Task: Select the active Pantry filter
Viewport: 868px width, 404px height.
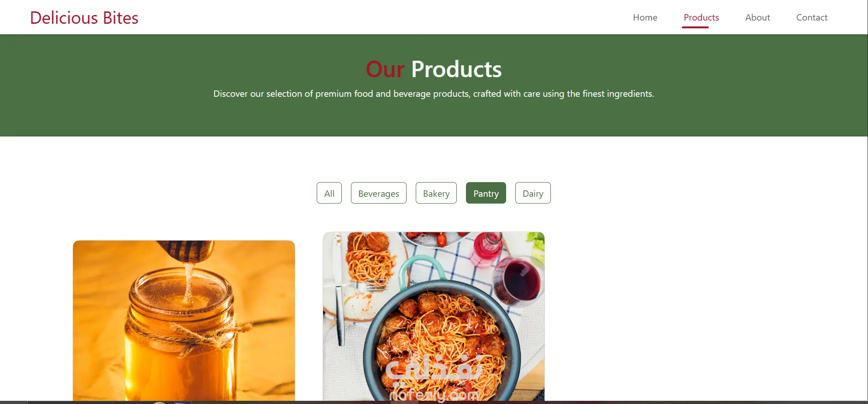Action: pos(486,193)
